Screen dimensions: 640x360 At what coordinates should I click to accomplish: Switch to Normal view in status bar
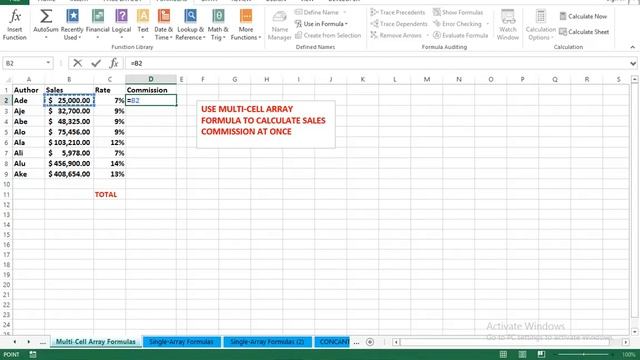click(503, 354)
